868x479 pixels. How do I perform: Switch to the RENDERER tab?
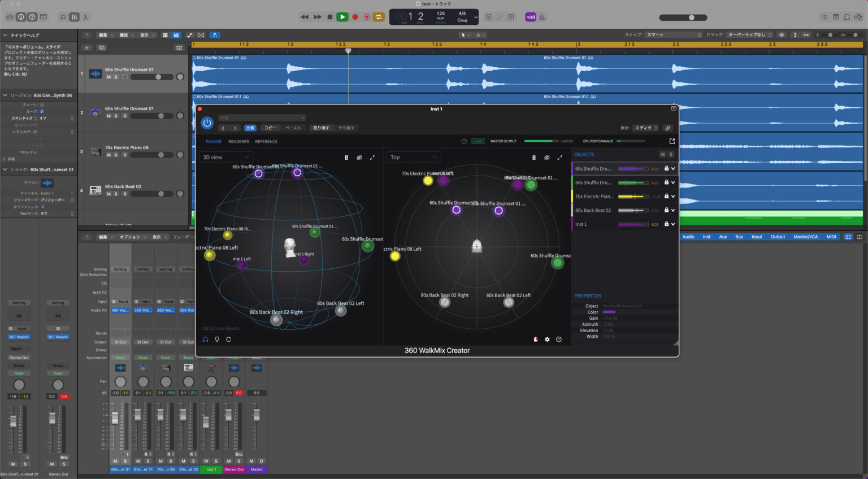pyautogui.click(x=238, y=142)
